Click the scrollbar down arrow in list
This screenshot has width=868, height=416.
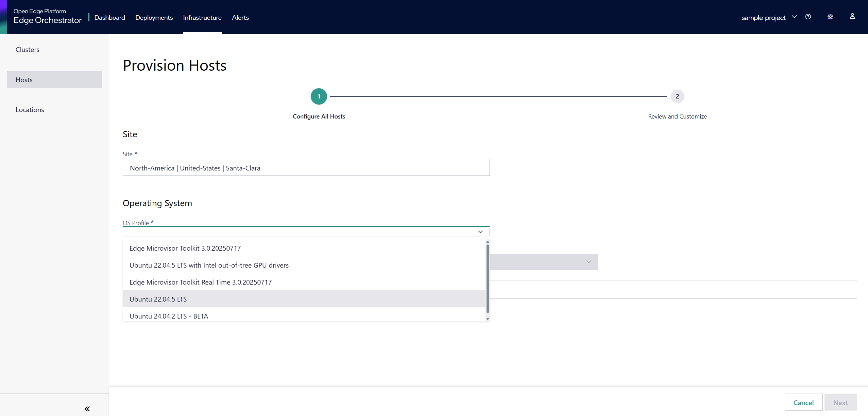point(488,319)
